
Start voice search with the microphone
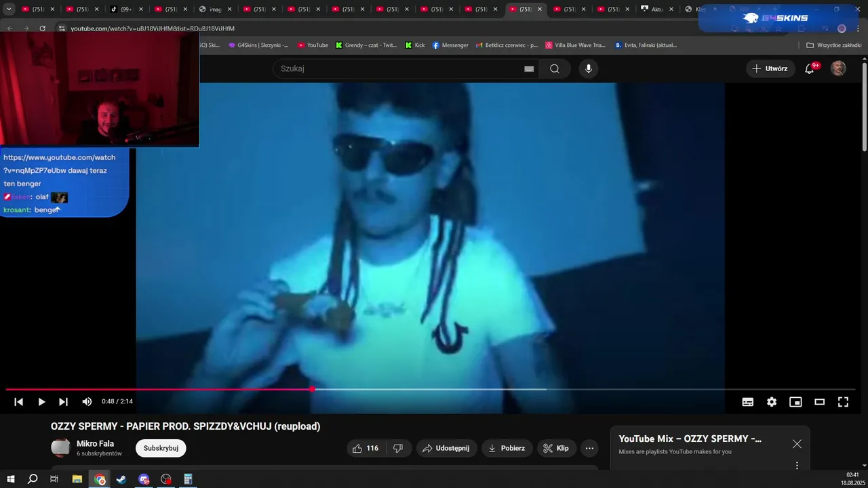(x=589, y=68)
